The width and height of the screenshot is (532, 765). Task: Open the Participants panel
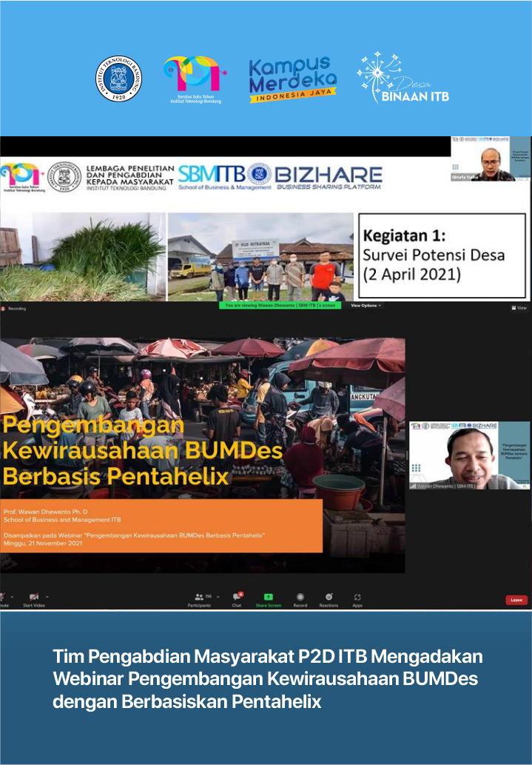point(198,597)
